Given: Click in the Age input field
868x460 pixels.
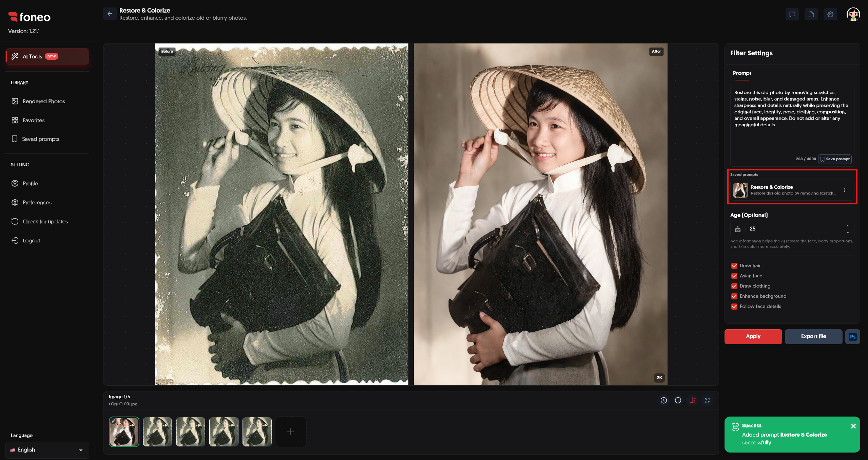Looking at the screenshot, I should [792, 229].
